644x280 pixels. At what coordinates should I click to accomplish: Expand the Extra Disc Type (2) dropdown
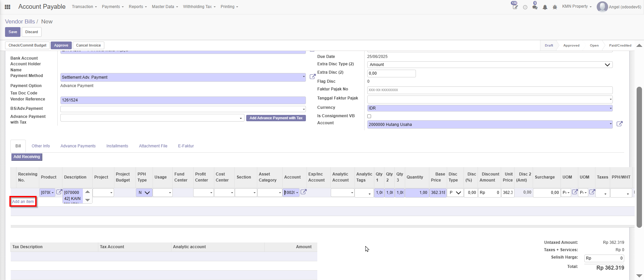point(490,65)
